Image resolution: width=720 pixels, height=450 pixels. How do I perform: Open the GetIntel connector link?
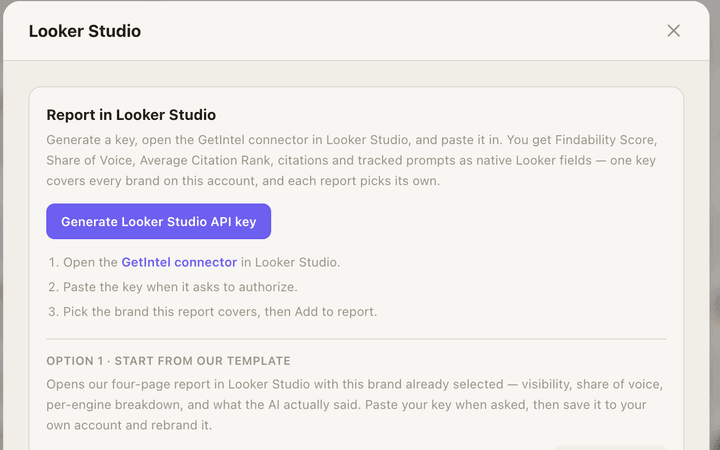point(179,262)
